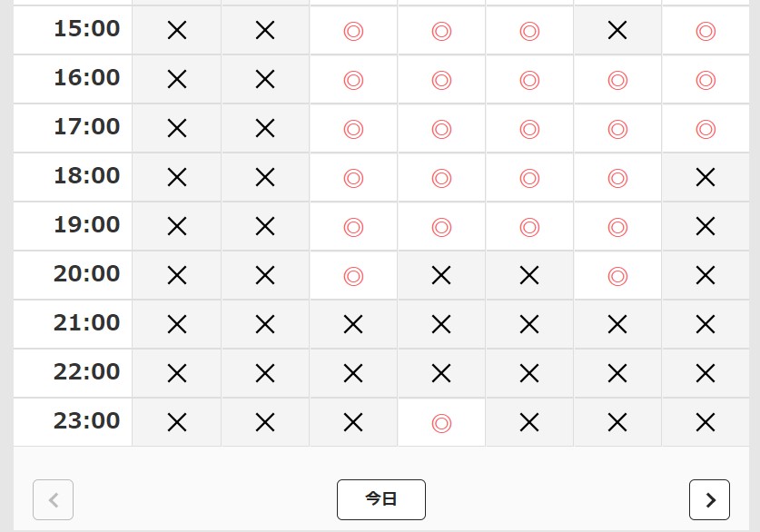Viewport: 760px width, 532px height.
Task: Click the × at 21:00 in the first column
Action: click(177, 324)
